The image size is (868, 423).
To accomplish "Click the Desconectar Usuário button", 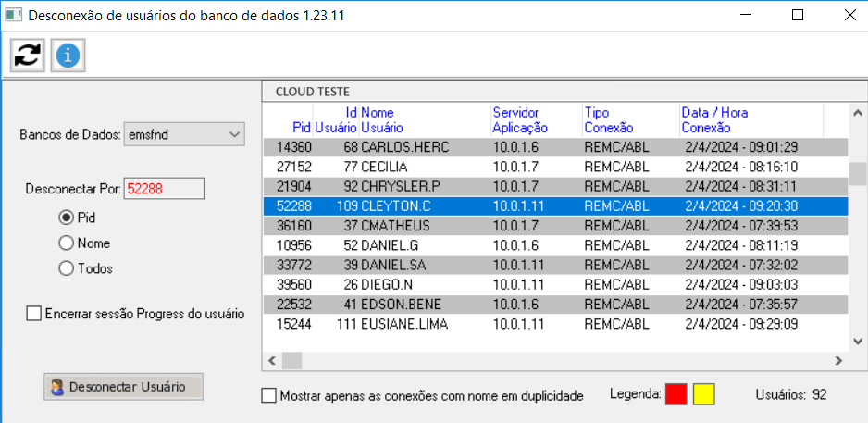I will [123, 386].
